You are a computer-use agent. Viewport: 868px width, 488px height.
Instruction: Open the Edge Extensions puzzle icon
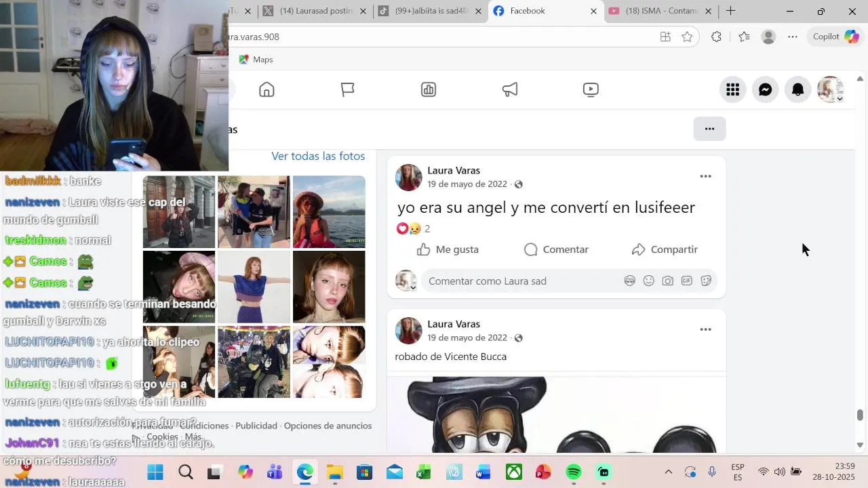point(716,37)
